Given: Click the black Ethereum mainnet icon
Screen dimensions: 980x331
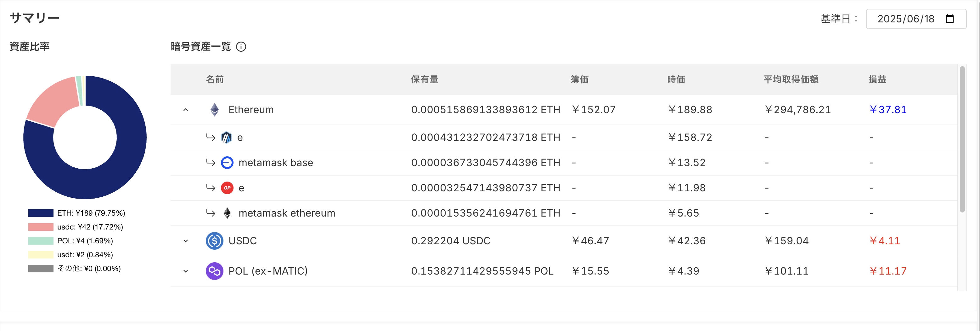Looking at the screenshot, I should 227,213.
